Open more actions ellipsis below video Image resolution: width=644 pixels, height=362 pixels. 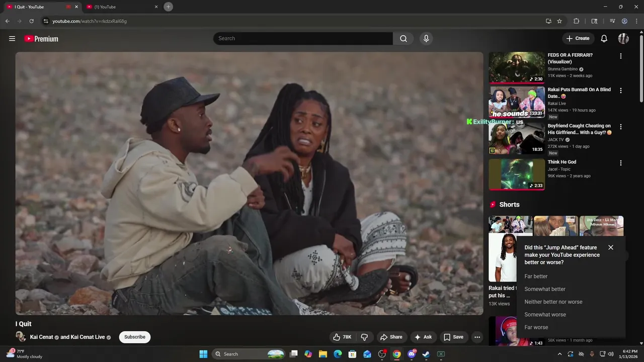coord(477,337)
